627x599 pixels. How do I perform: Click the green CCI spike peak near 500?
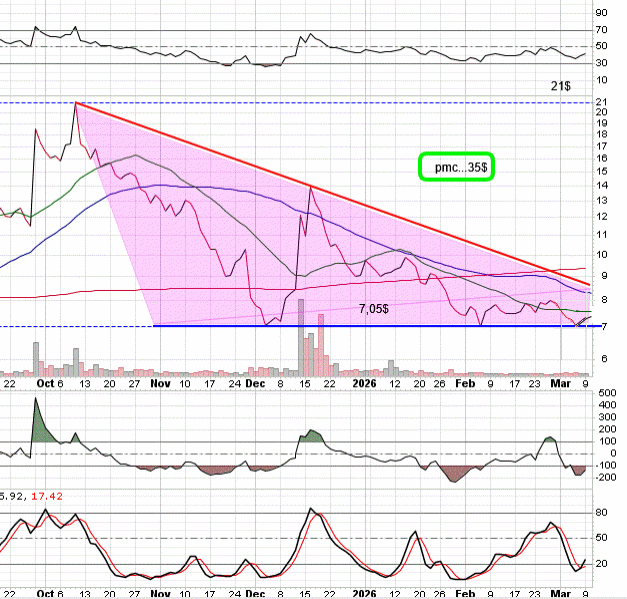pos(36,400)
